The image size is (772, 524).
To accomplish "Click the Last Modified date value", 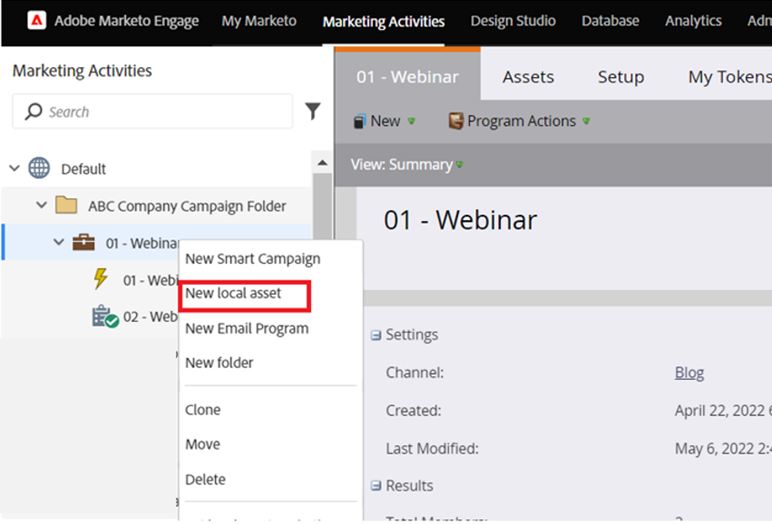I will pyautogui.click(x=723, y=449).
